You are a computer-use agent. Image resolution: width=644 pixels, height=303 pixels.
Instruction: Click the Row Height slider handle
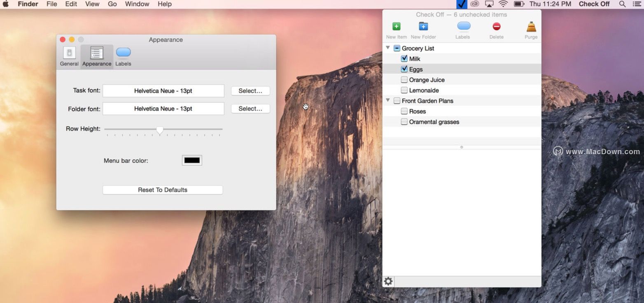click(160, 130)
